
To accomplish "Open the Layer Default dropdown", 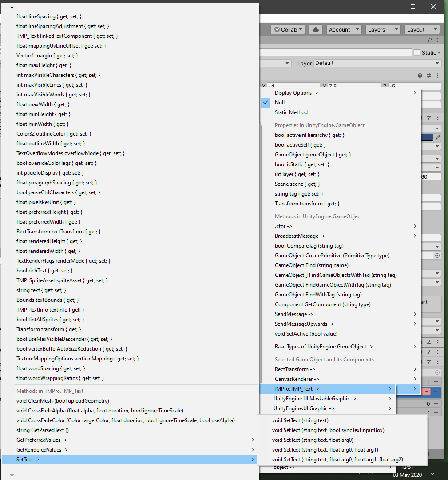I will 377,63.
